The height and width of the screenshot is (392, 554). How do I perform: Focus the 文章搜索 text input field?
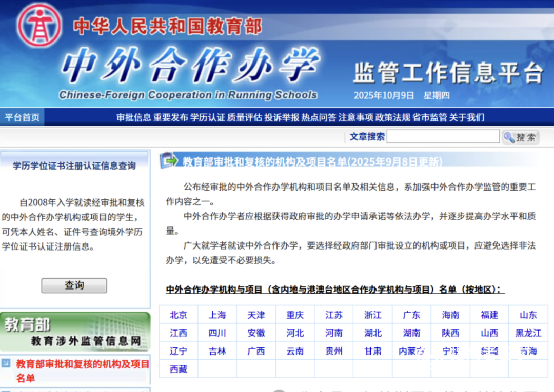click(x=443, y=136)
